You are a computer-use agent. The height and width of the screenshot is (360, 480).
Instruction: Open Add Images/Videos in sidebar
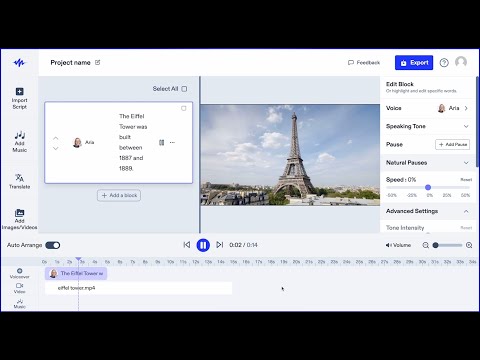click(x=19, y=219)
